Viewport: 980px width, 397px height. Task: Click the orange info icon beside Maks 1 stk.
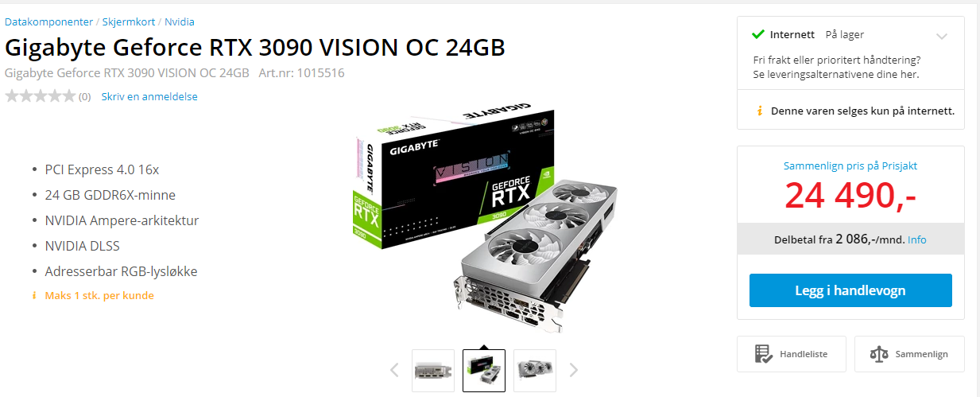click(x=34, y=295)
